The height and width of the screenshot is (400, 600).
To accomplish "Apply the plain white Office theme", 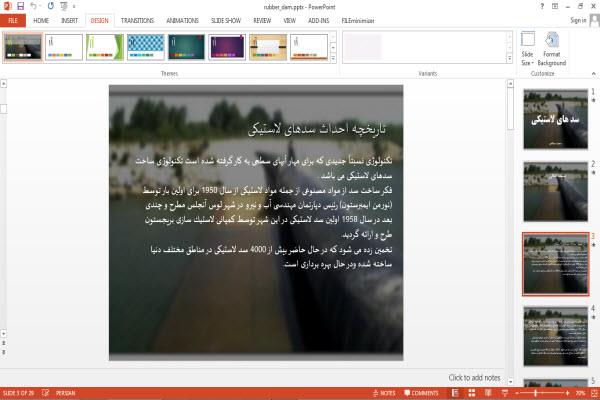I will click(64, 47).
